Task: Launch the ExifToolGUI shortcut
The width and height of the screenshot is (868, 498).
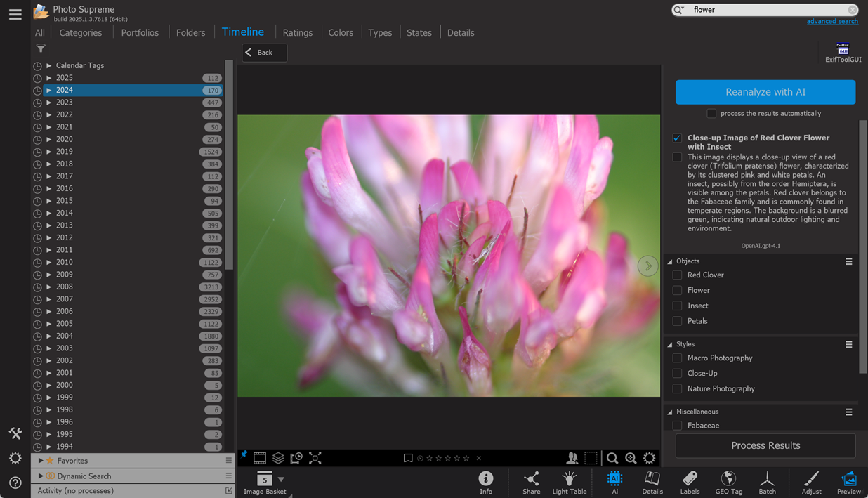Action: [x=843, y=53]
